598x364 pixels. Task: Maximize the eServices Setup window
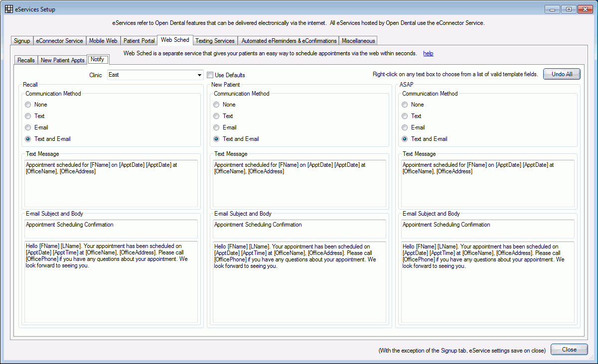click(568, 9)
